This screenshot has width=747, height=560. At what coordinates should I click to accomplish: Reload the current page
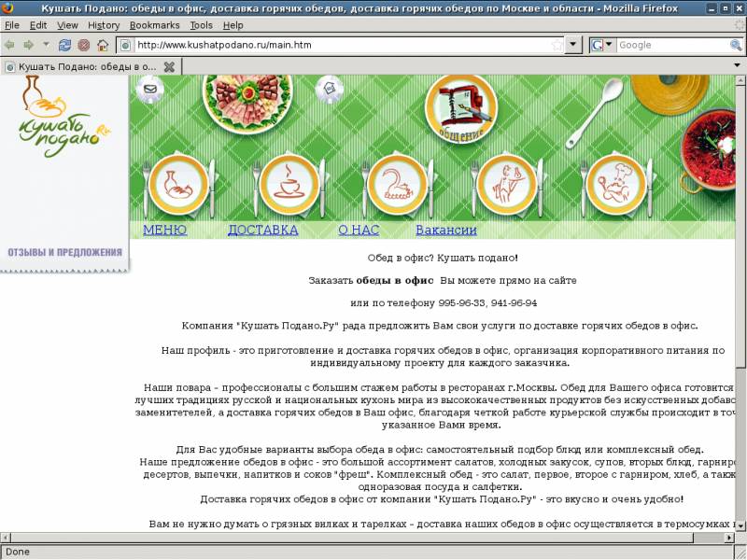[x=64, y=45]
